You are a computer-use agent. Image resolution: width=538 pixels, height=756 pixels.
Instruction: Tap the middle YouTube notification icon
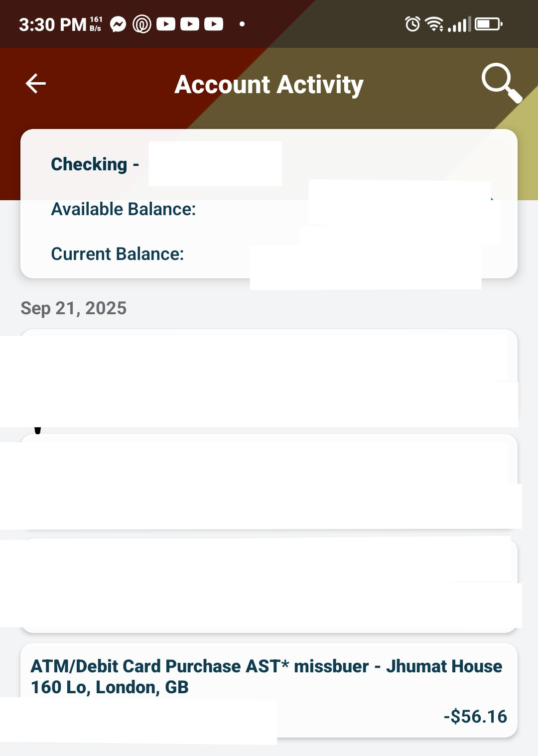[x=190, y=24]
